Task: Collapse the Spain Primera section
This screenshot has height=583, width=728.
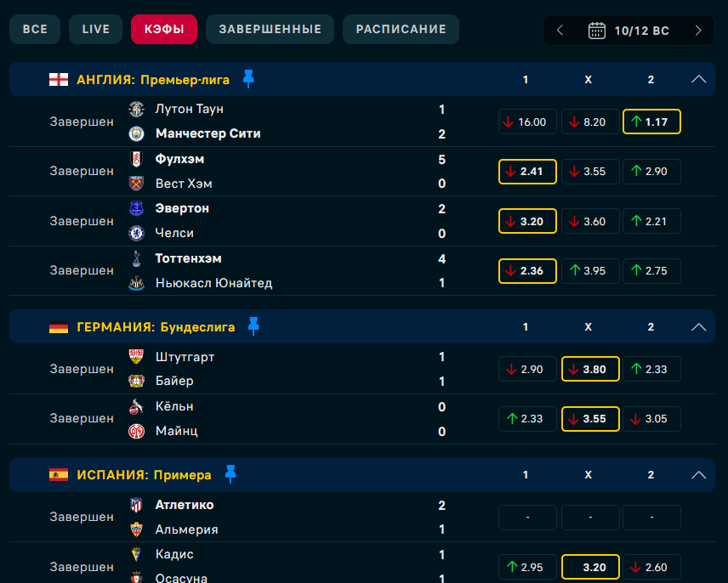Action: (x=698, y=475)
